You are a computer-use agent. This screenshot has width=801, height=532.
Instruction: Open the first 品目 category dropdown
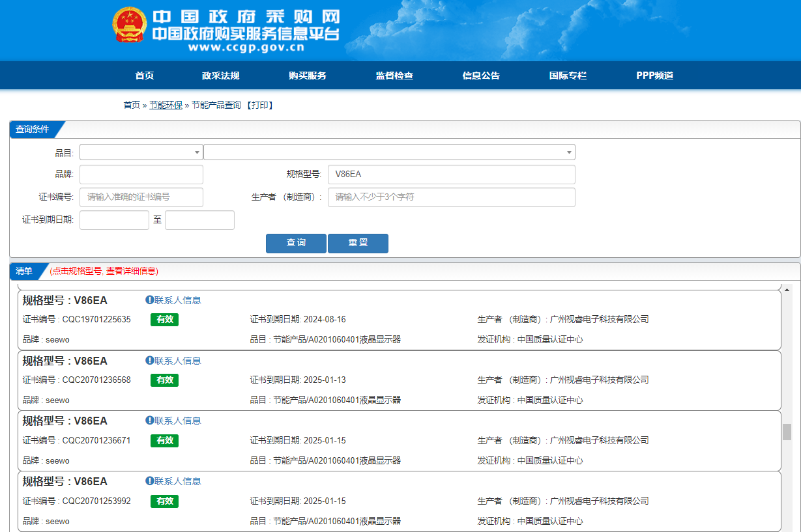pyautogui.click(x=141, y=152)
